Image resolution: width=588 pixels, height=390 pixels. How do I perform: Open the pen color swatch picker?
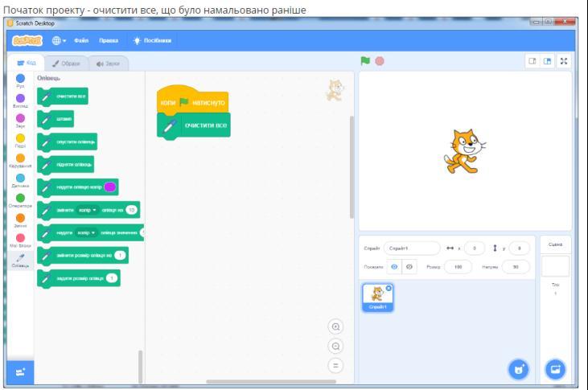110,187
